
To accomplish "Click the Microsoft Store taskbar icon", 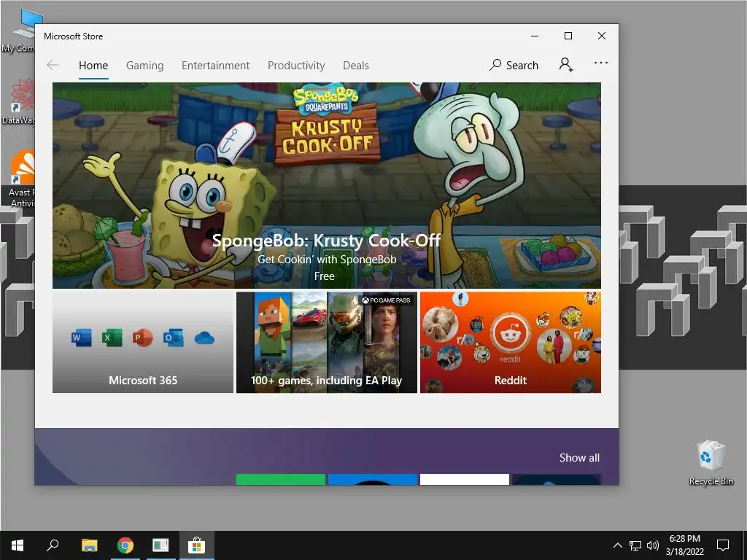I will (196, 545).
